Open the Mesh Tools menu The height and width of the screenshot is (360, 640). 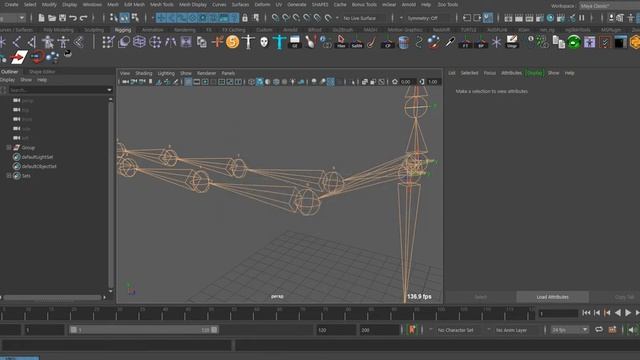[x=162, y=4]
